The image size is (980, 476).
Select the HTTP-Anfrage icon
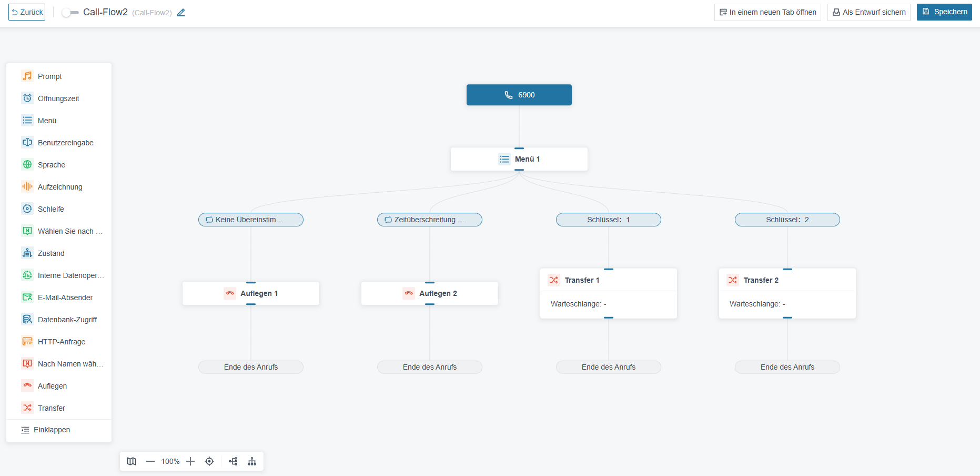[27, 341]
